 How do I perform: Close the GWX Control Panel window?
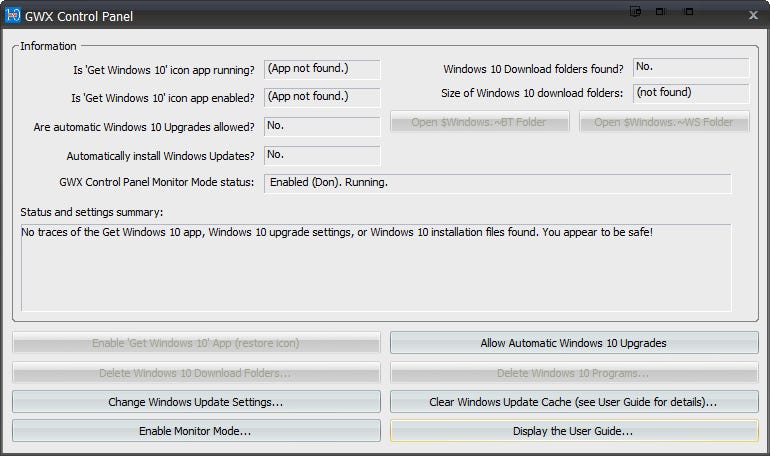tap(753, 15)
